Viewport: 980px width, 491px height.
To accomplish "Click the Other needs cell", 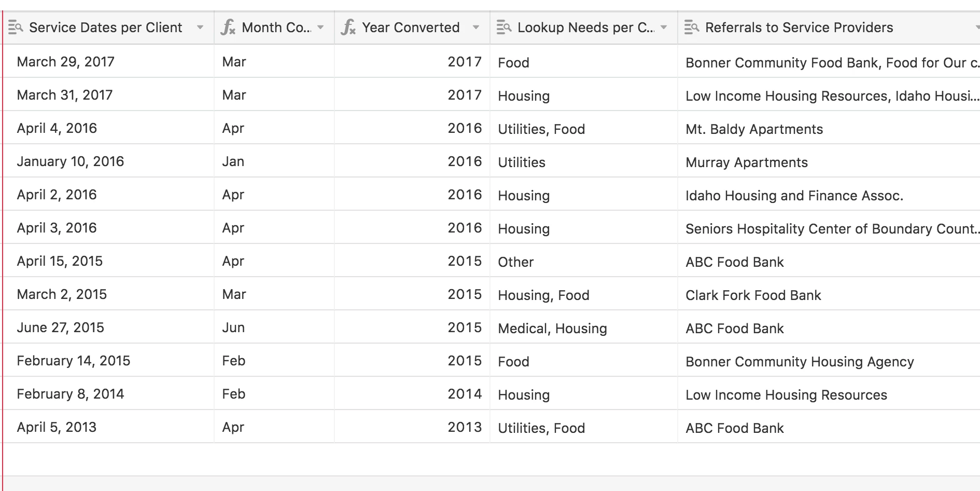I will 584,261.
